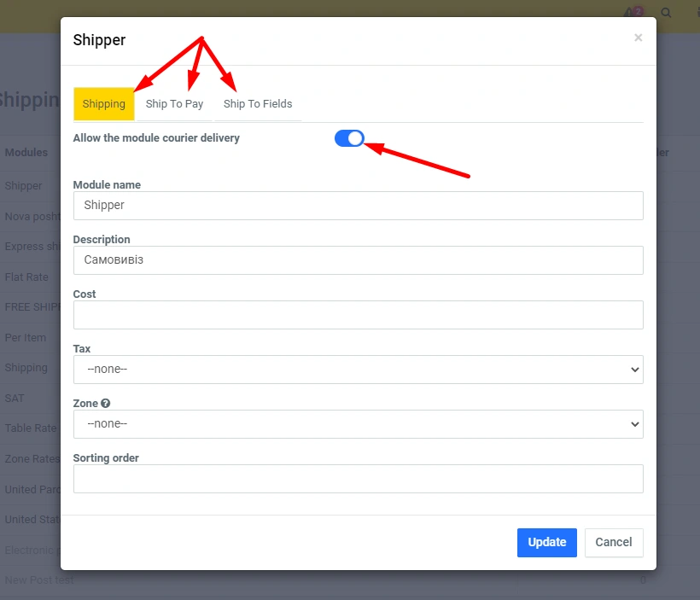Select the Flat Rate module row
The height and width of the screenshot is (600, 700).
click(26, 277)
